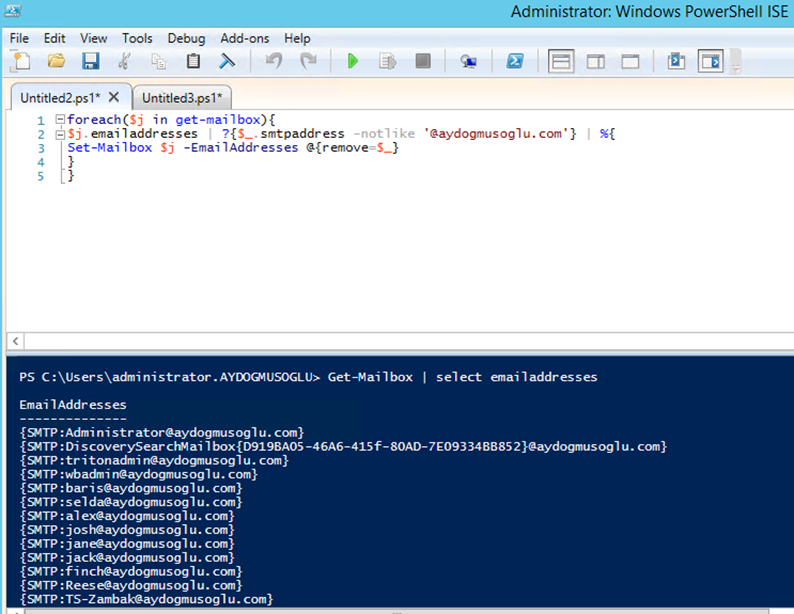794x614 pixels.
Task: Open the New Remote PowerShell Tab icon
Action: (x=468, y=61)
